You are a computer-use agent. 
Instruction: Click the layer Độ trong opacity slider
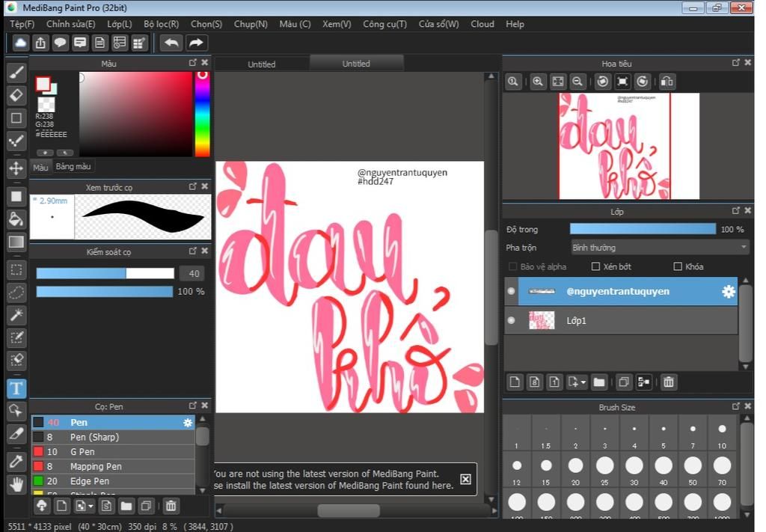[x=643, y=229]
